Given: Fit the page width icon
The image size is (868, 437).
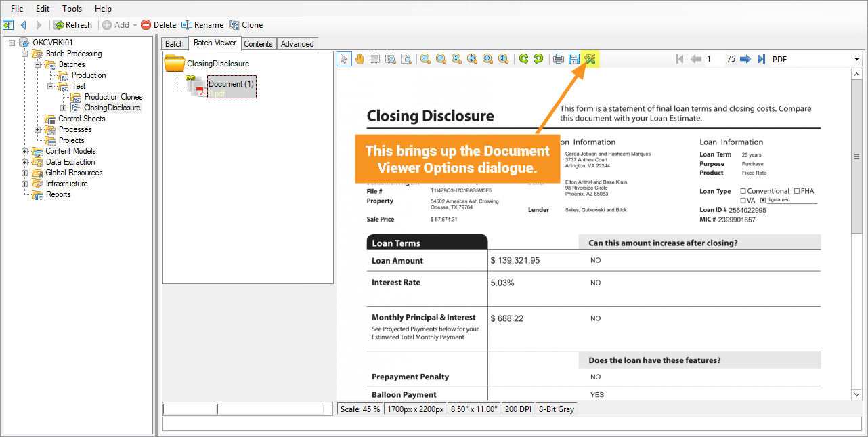Looking at the screenshot, I should coord(487,59).
